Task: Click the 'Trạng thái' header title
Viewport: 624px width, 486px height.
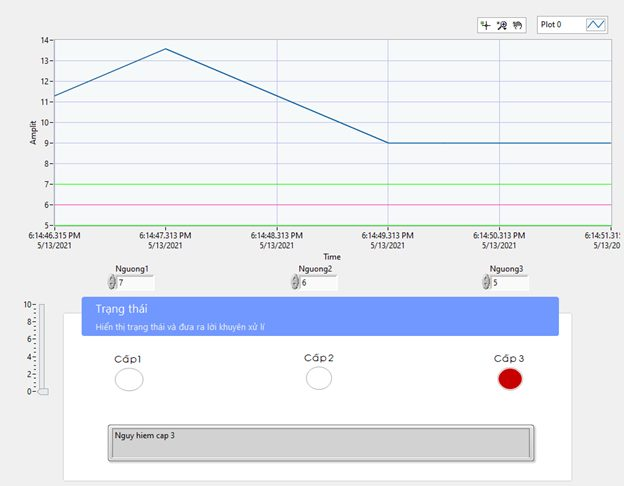Action: click(x=121, y=309)
